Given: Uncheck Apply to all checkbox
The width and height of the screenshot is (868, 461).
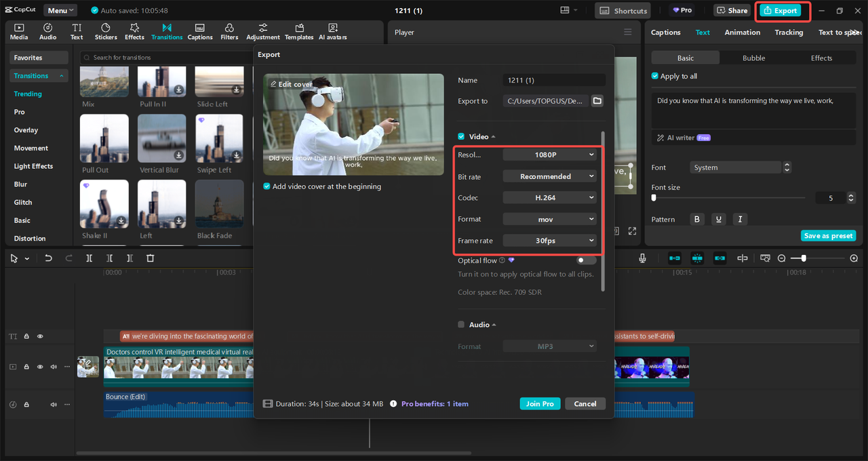Looking at the screenshot, I should pyautogui.click(x=654, y=76).
